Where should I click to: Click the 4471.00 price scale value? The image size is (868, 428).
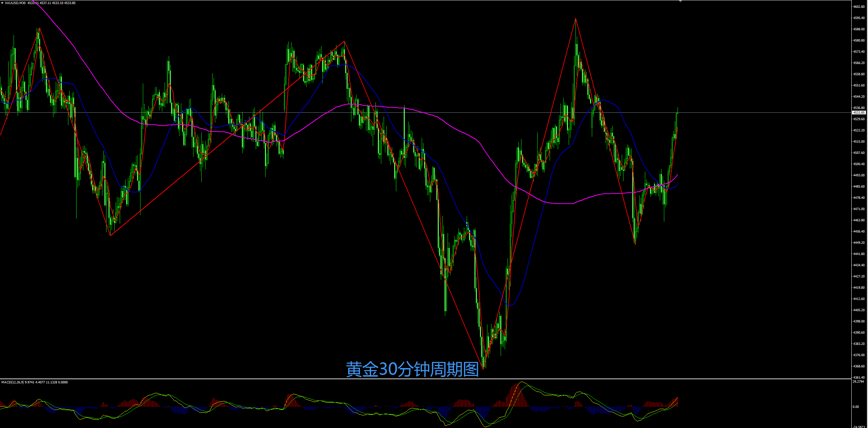click(x=859, y=209)
